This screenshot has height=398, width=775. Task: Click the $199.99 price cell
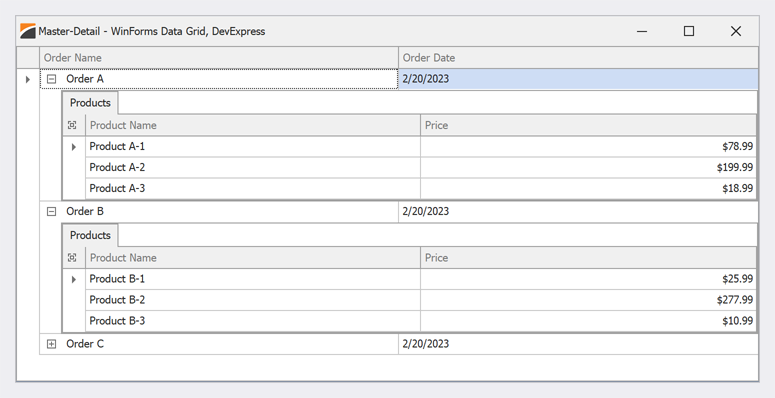(588, 168)
